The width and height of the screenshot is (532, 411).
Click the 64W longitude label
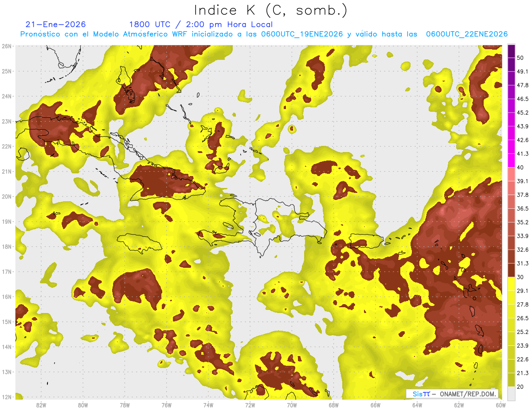417,405
